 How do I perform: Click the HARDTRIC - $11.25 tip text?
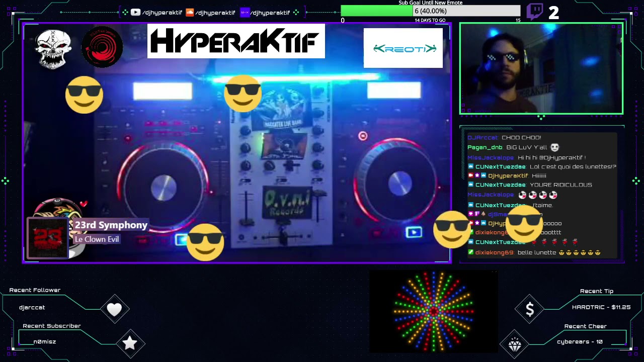(601, 307)
